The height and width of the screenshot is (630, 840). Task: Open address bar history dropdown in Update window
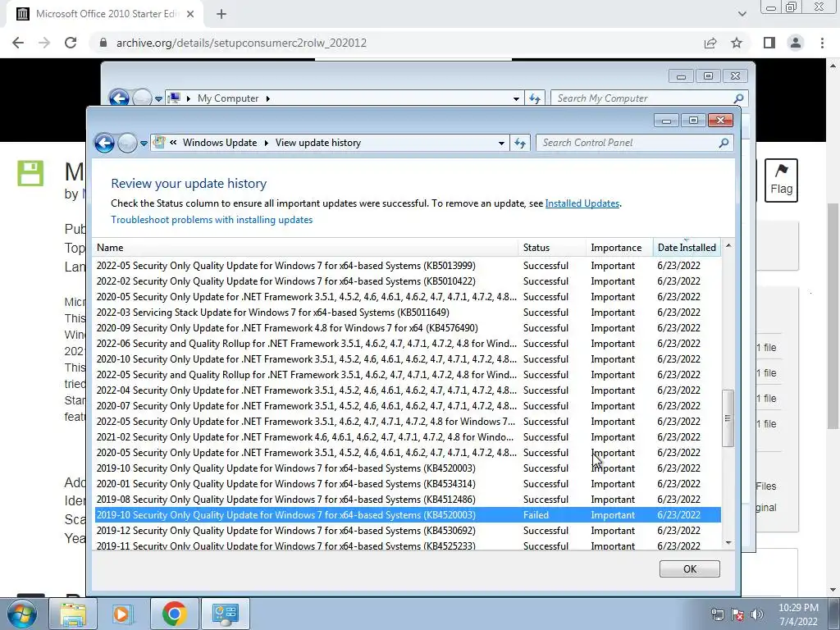(x=501, y=143)
